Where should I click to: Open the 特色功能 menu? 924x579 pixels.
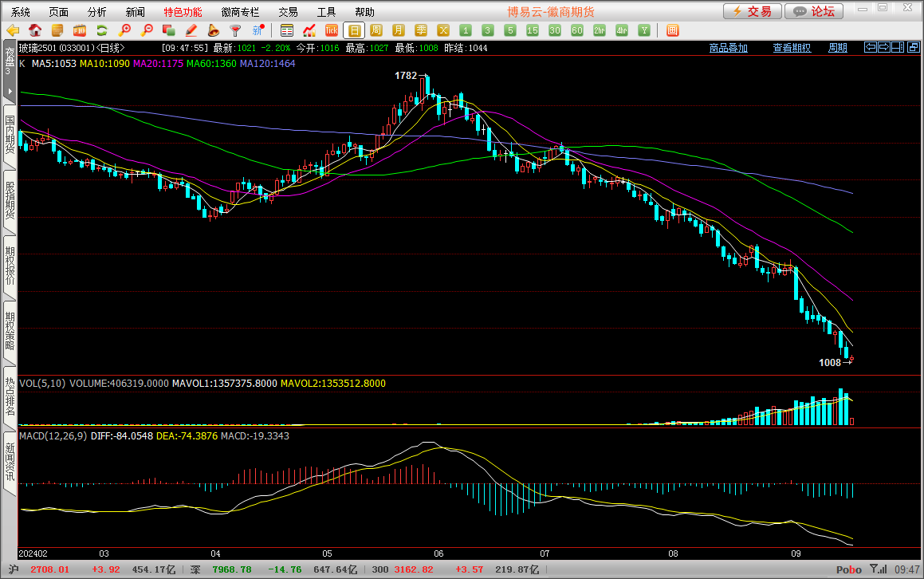point(183,12)
